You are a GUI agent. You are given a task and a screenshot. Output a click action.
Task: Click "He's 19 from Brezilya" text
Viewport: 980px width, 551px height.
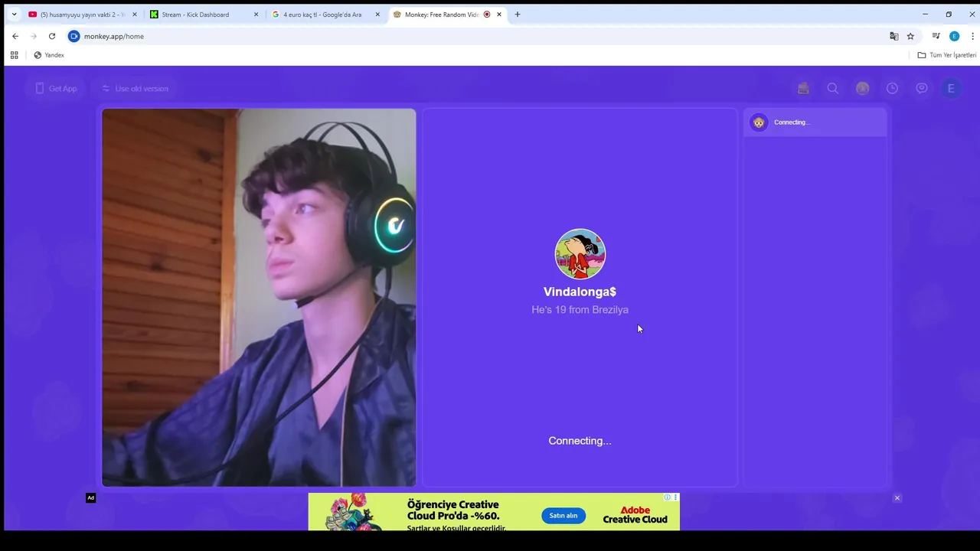point(580,310)
